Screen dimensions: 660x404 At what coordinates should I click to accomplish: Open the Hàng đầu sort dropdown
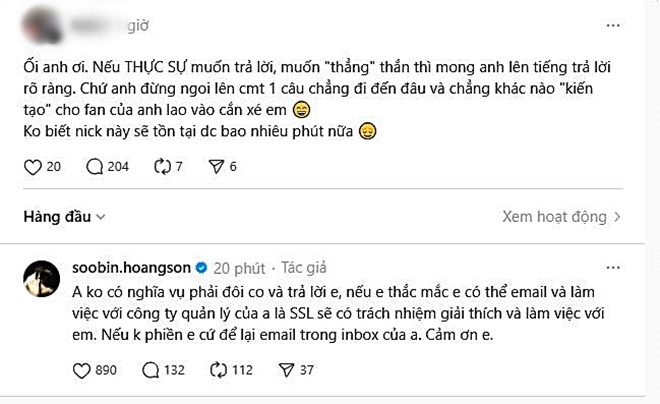(66, 215)
